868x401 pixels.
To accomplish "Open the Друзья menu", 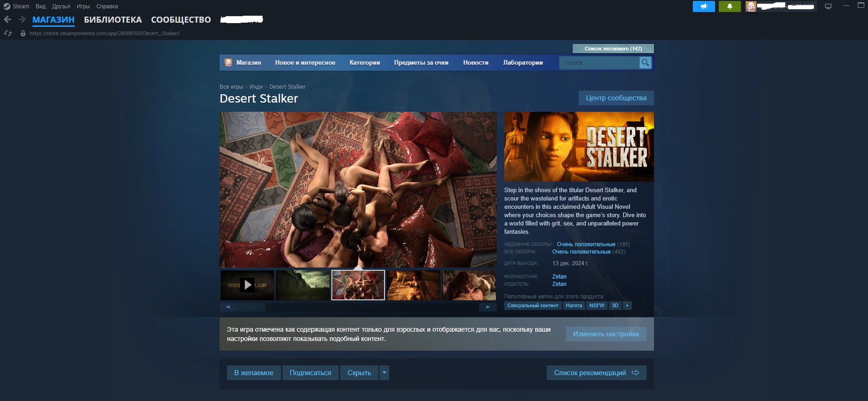I will 61,6.
